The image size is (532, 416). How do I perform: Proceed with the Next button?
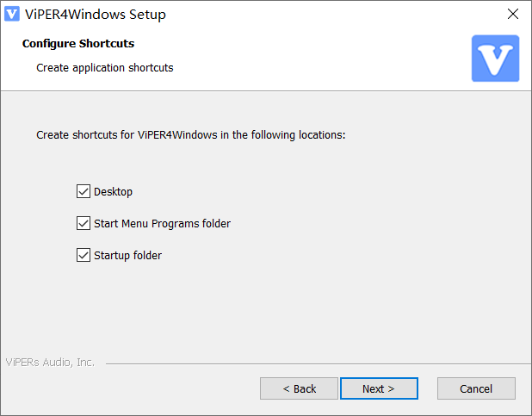[x=379, y=388]
